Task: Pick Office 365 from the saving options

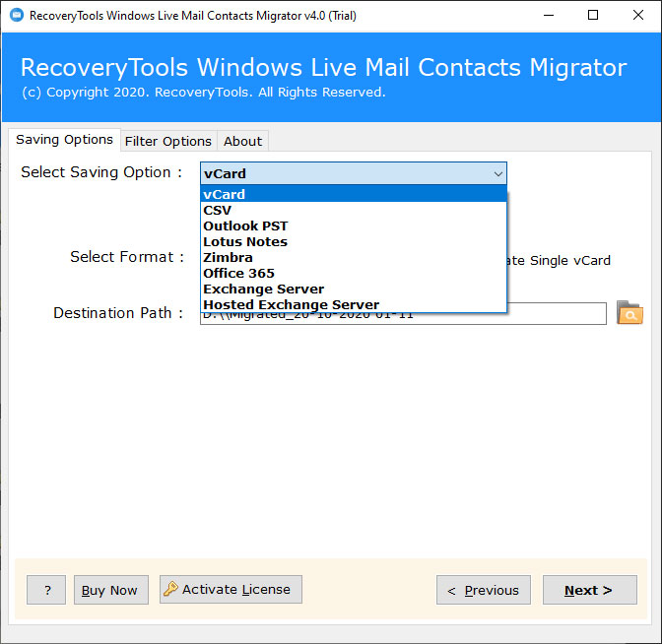Action: coord(354,273)
